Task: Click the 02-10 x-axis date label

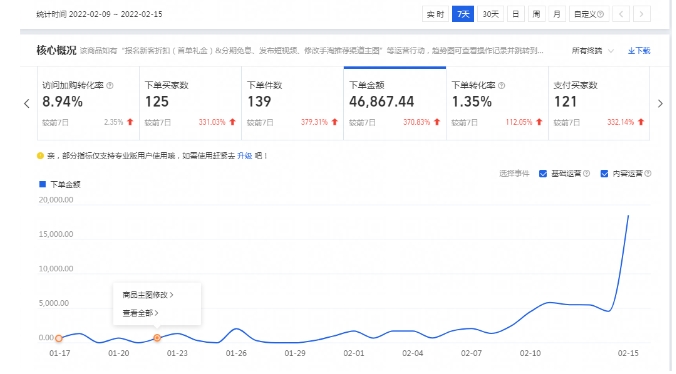Action: tap(530, 353)
